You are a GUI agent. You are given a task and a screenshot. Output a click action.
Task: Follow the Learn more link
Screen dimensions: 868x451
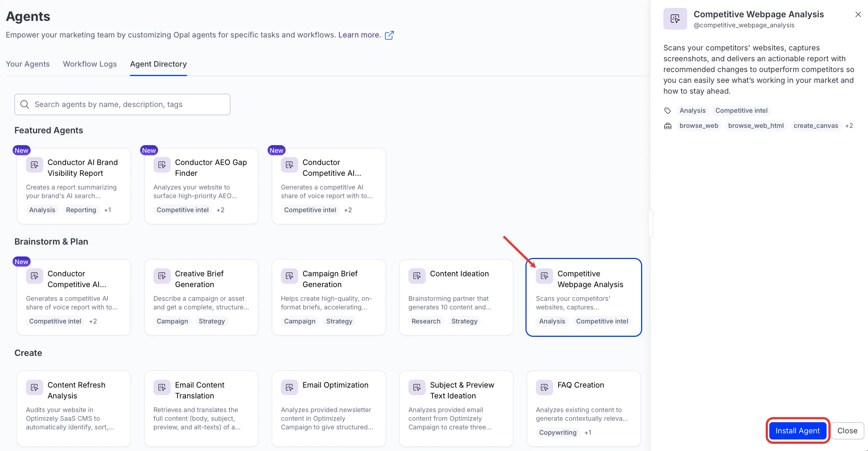pos(359,35)
